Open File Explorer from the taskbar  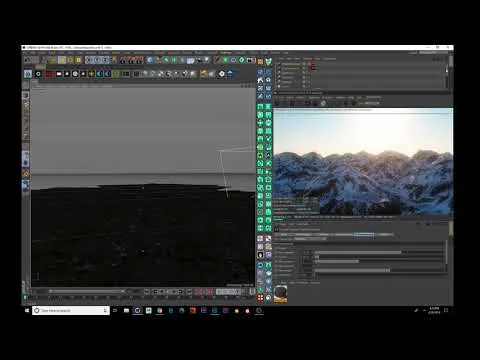[x=126, y=310]
